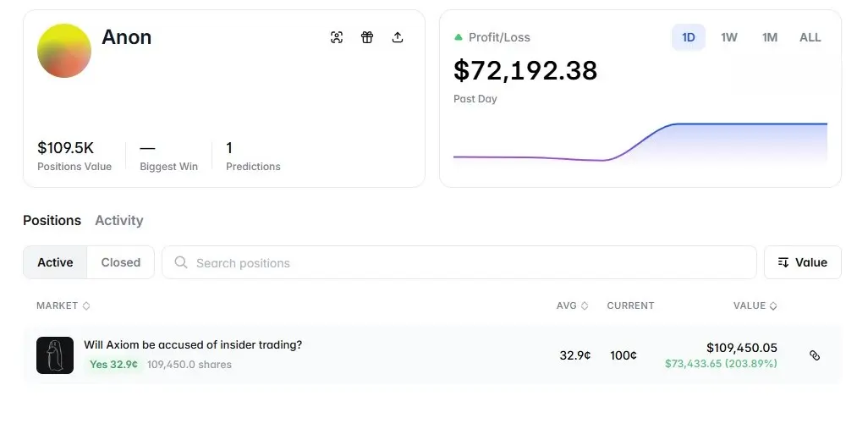Click the 32.9¢ average price cell
Image resolution: width=868 pixels, height=440 pixels.
574,355
